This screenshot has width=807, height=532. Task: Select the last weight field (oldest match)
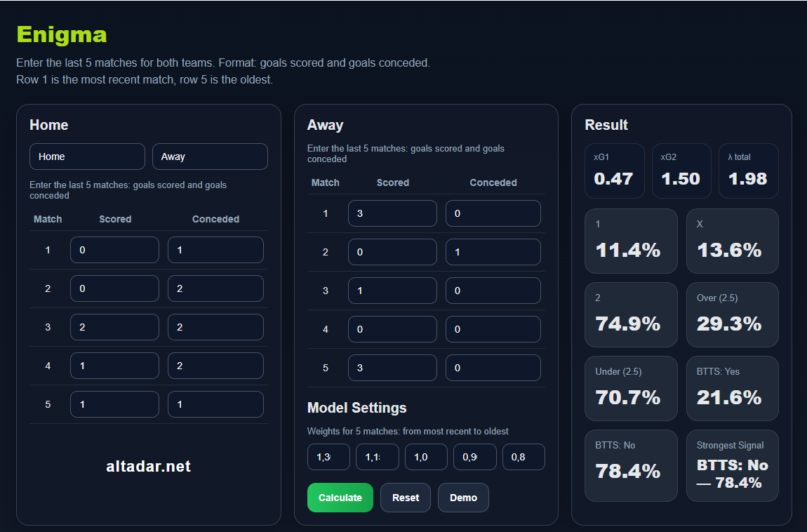(x=523, y=457)
